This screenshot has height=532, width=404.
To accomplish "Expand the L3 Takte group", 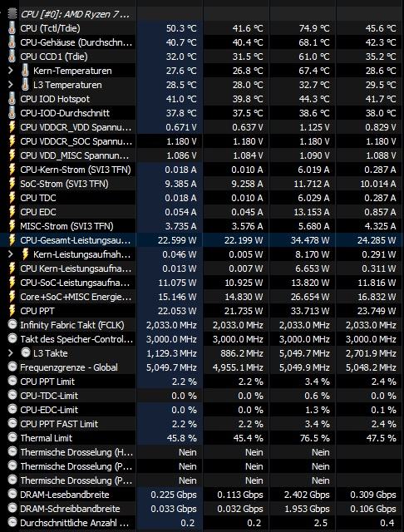I will [10, 353].
